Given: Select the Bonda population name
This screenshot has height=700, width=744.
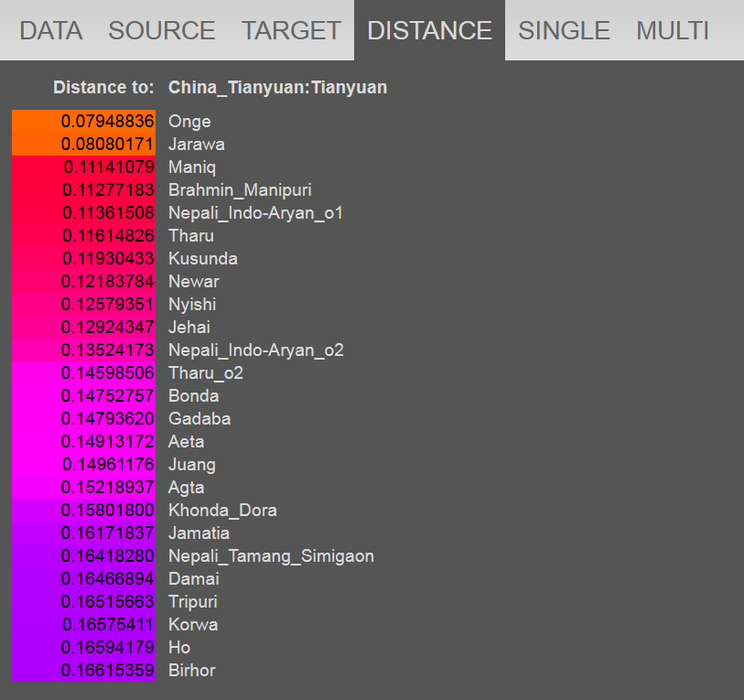Looking at the screenshot, I should click(x=194, y=396).
